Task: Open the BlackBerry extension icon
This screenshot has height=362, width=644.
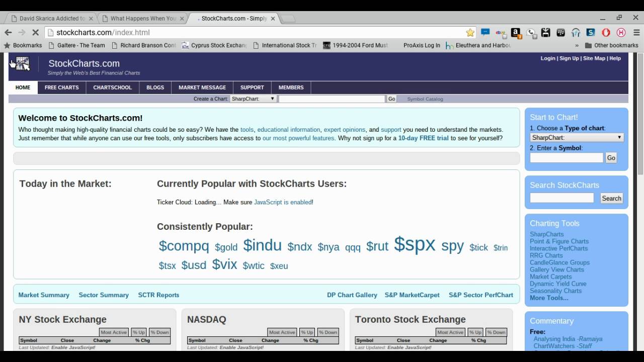Action: (x=561, y=32)
